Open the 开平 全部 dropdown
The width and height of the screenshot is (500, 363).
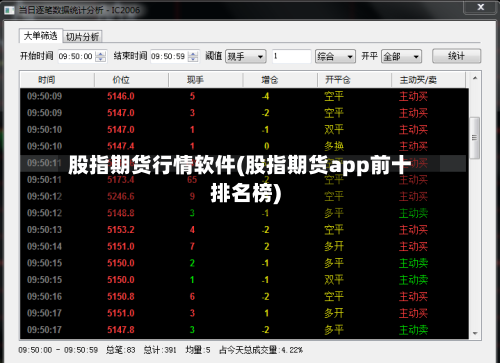[401, 56]
